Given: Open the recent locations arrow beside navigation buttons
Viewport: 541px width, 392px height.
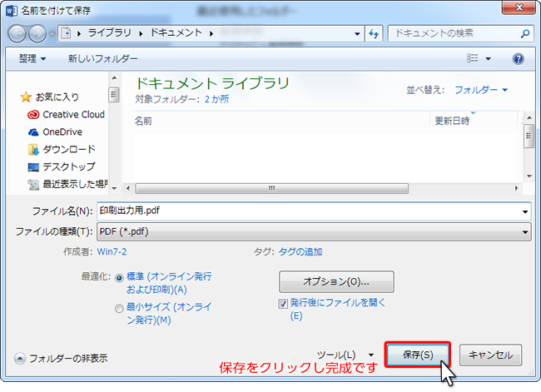Looking at the screenshot, I should (52, 34).
